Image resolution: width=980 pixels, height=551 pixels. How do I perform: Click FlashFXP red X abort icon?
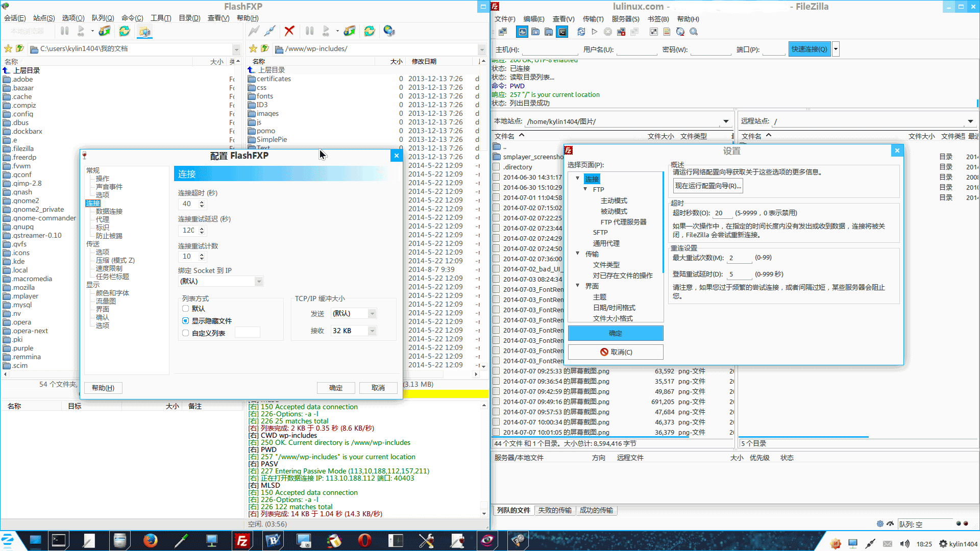click(x=289, y=31)
